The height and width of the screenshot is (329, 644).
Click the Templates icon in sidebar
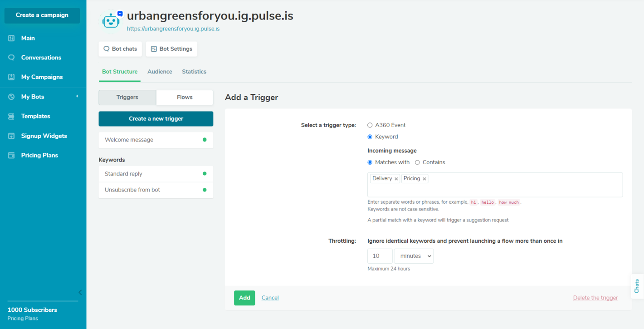pos(11,116)
